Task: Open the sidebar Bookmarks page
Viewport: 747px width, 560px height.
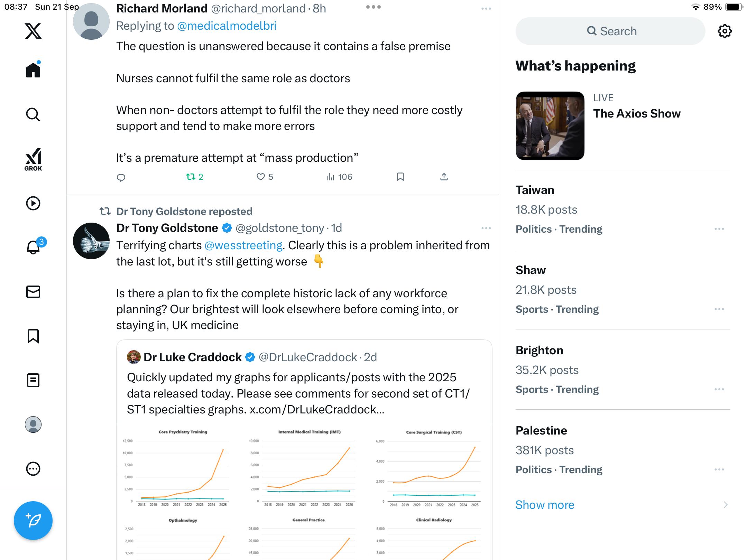Action: click(x=33, y=336)
